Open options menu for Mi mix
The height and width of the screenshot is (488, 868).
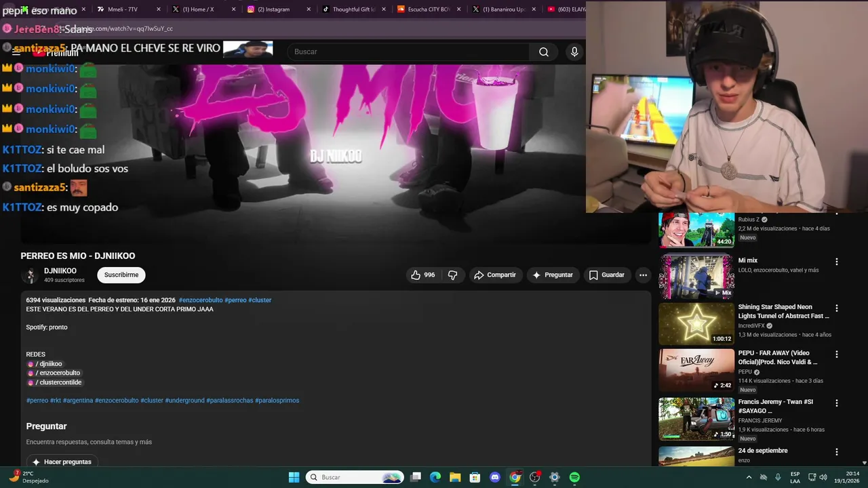click(836, 262)
